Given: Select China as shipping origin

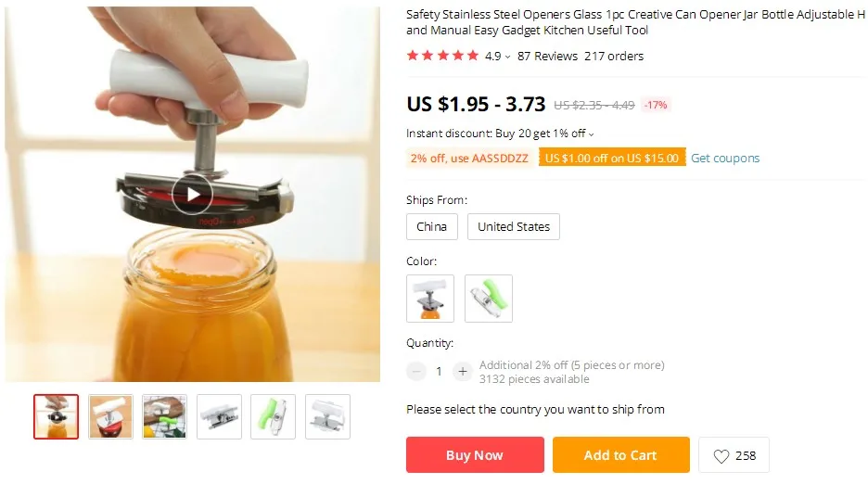Looking at the screenshot, I should pos(432,226).
